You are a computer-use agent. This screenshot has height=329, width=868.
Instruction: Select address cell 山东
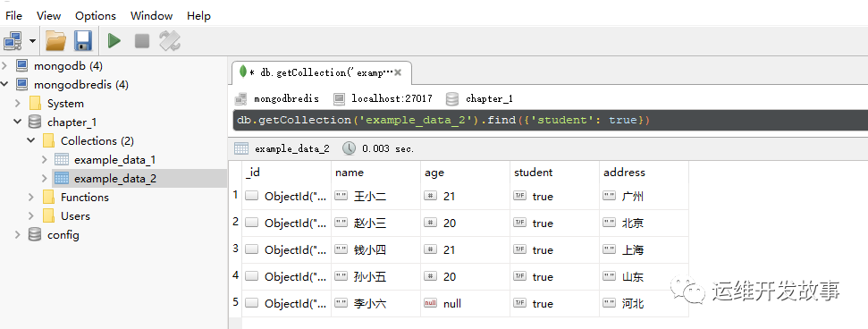[x=645, y=277]
